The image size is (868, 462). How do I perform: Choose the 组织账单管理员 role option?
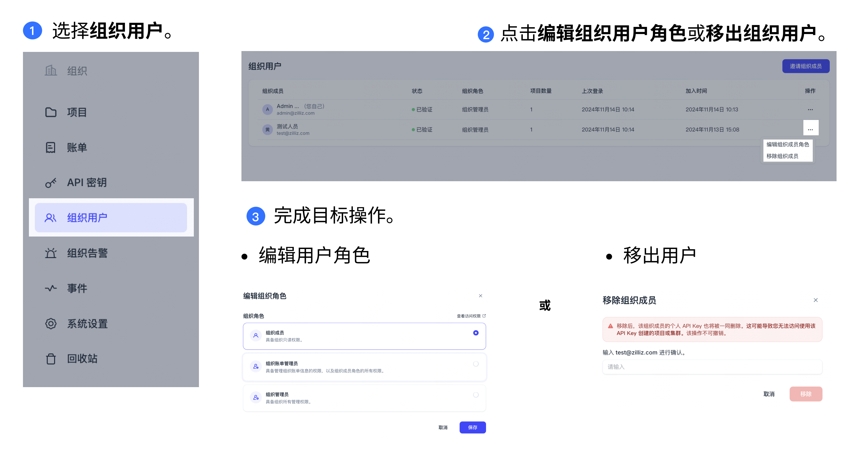pyautogui.click(x=476, y=364)
